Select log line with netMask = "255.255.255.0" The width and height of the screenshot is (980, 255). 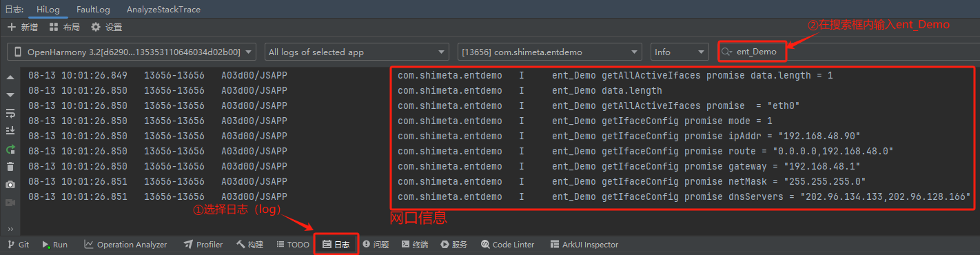(500, 181)
